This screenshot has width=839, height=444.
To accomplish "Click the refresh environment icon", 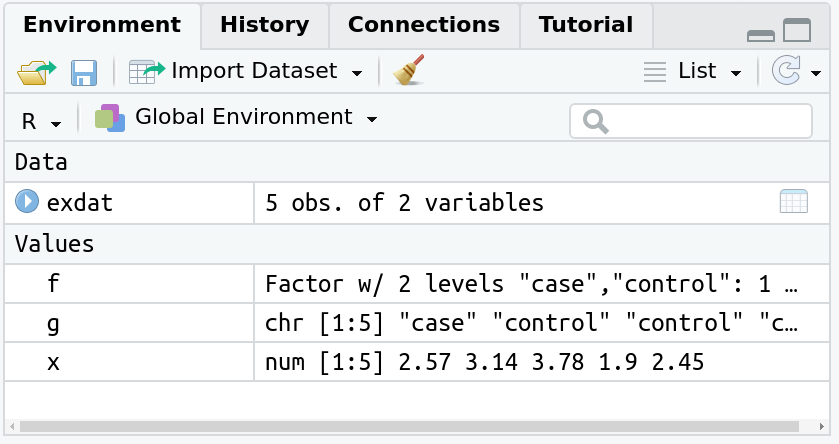I will [x=786, y=71].
